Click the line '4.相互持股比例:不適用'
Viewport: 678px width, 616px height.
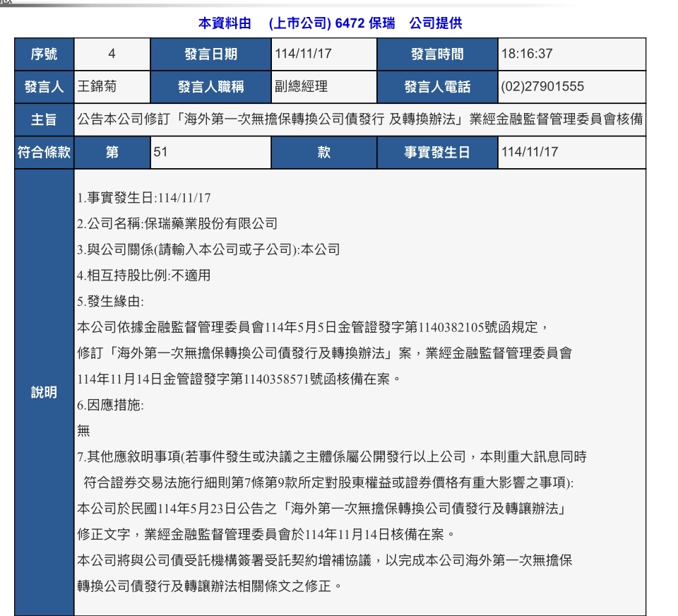click(x=144, y=276)
